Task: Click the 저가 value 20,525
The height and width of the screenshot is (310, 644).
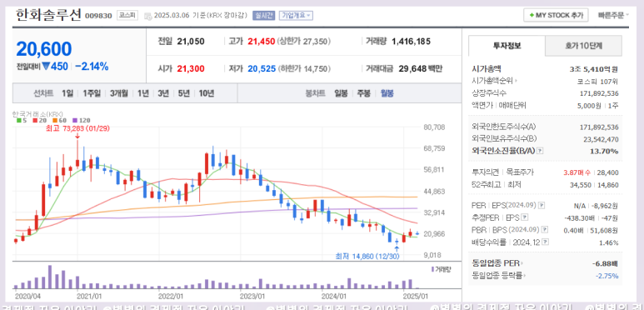Action: click(x=262, y=68)
